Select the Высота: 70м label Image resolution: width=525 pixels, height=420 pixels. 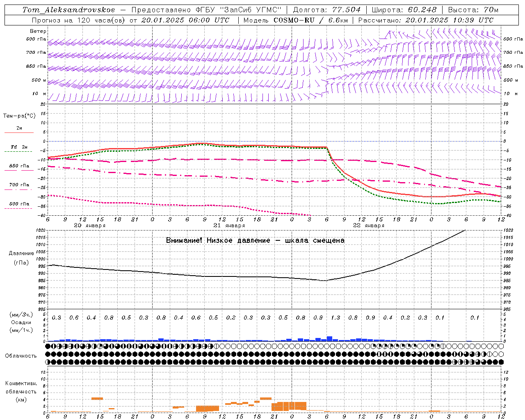point(473,10)
